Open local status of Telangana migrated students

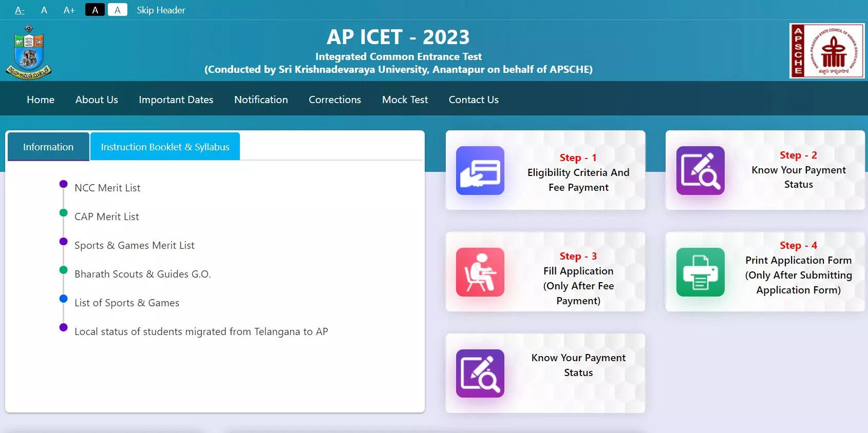[x=201, y=331]
